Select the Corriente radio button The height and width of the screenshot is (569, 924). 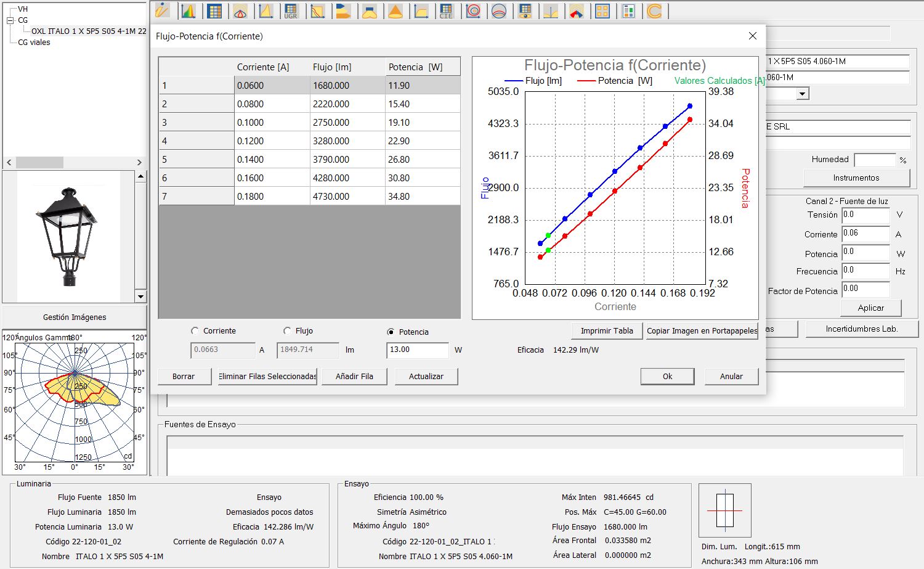click(x=195, y=331)
